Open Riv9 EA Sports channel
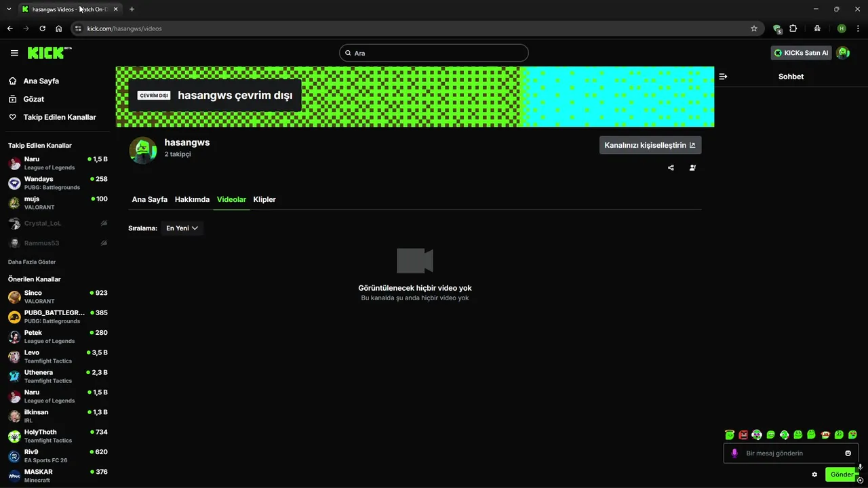The image size is (868, 488). pos(58,455)
